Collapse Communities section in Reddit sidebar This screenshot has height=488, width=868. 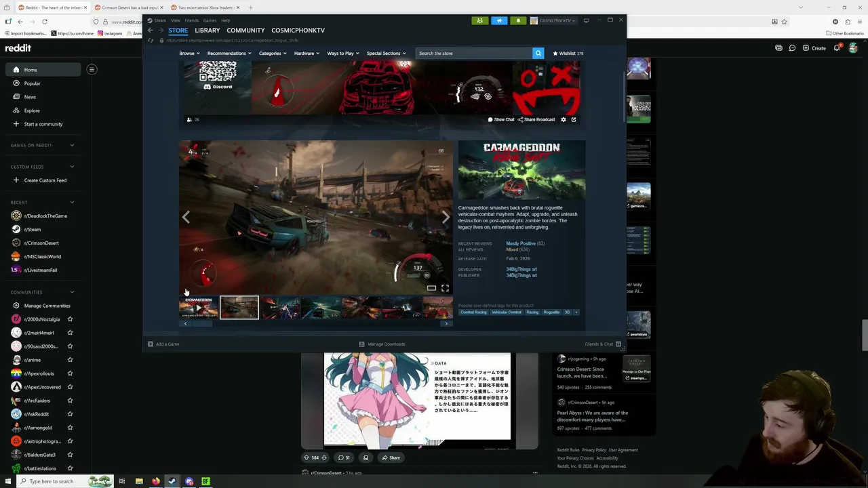(72, 292)
